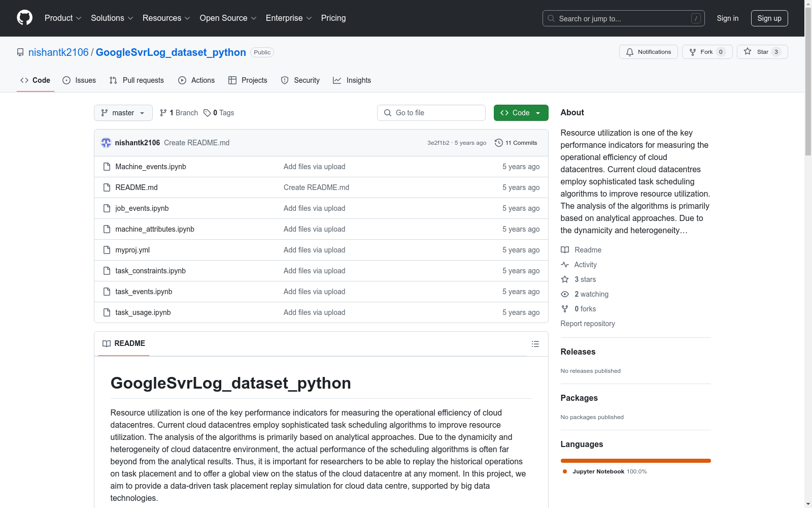
Task: Open the 11 Commits link
Action: [516, 143]
